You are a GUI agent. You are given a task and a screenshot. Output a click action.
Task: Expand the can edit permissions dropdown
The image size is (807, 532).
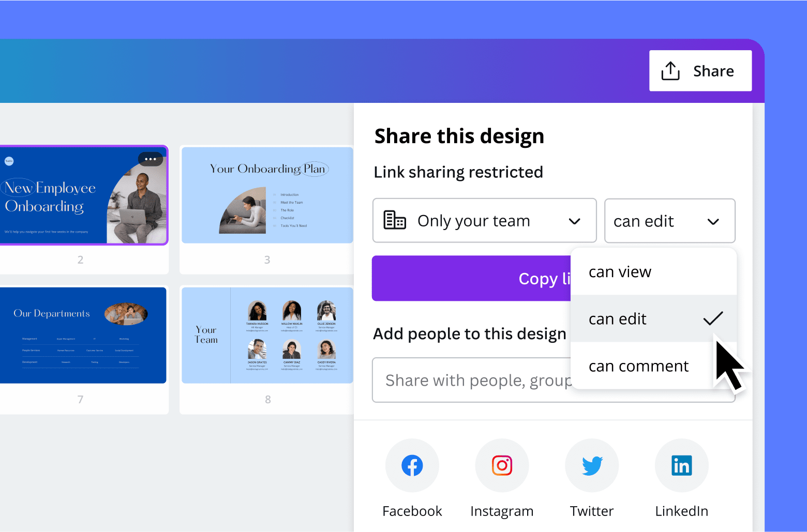669,220
